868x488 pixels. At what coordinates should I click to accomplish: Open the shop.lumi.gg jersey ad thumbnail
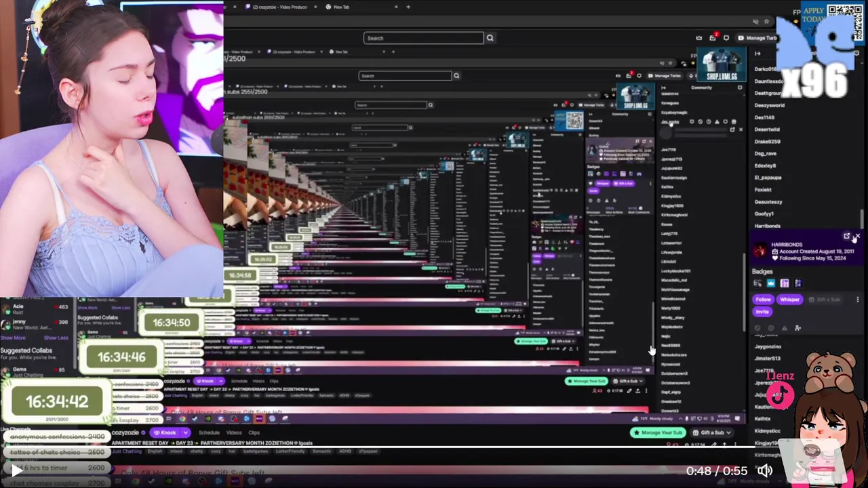pyautogui.click(x=722, y=65)
